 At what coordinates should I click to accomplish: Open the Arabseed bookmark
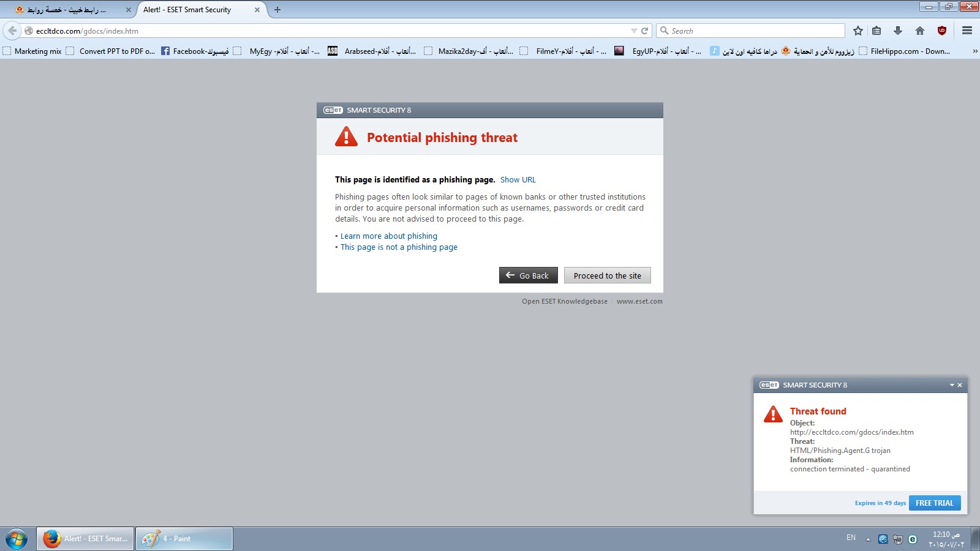pyautogui.click(x=372, y=51)
